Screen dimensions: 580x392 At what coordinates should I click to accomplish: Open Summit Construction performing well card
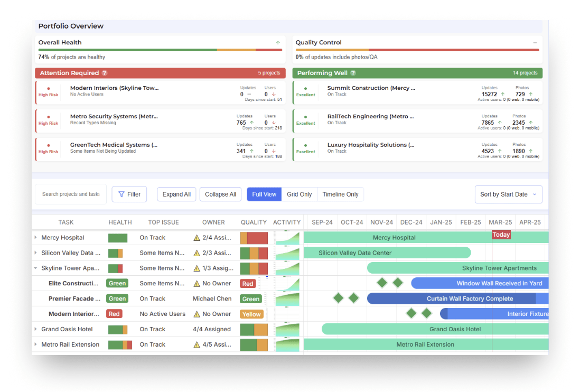(x=417, y=92)
